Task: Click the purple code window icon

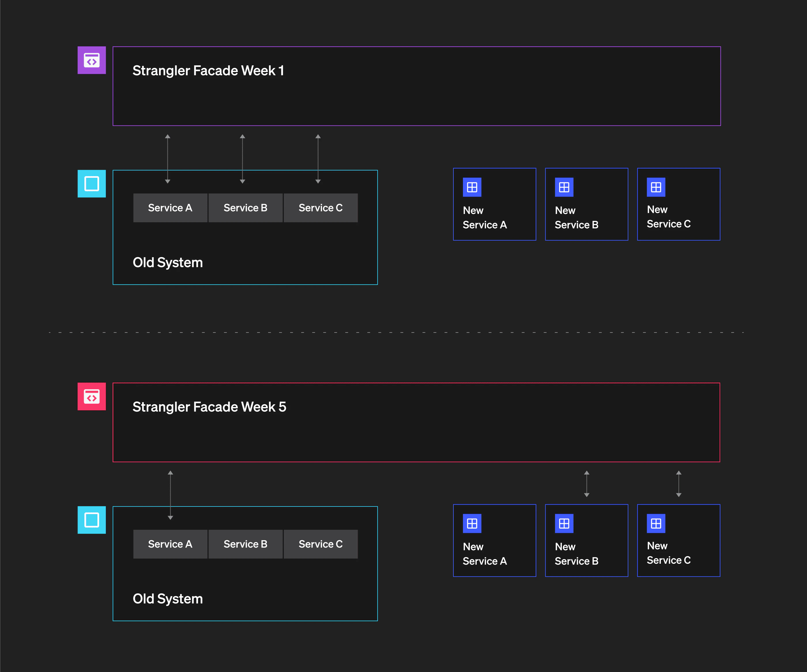Action: pos(91,60)
